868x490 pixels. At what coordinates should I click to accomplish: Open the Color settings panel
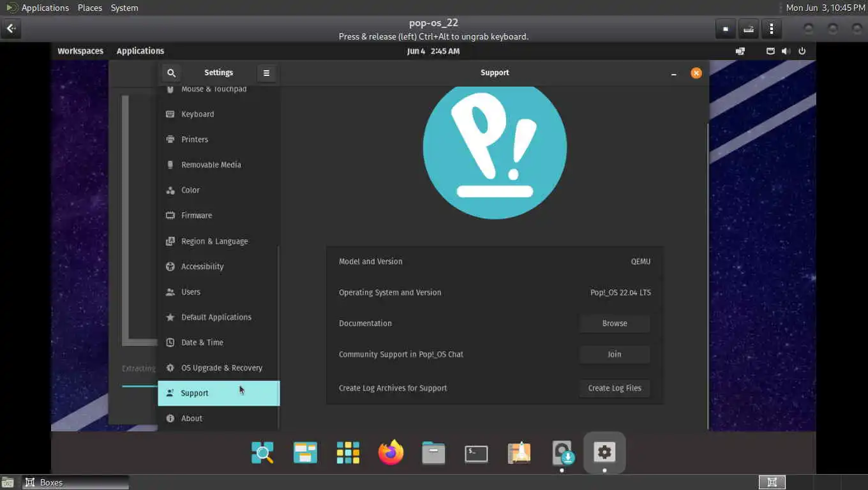click(x=218, y=190)
